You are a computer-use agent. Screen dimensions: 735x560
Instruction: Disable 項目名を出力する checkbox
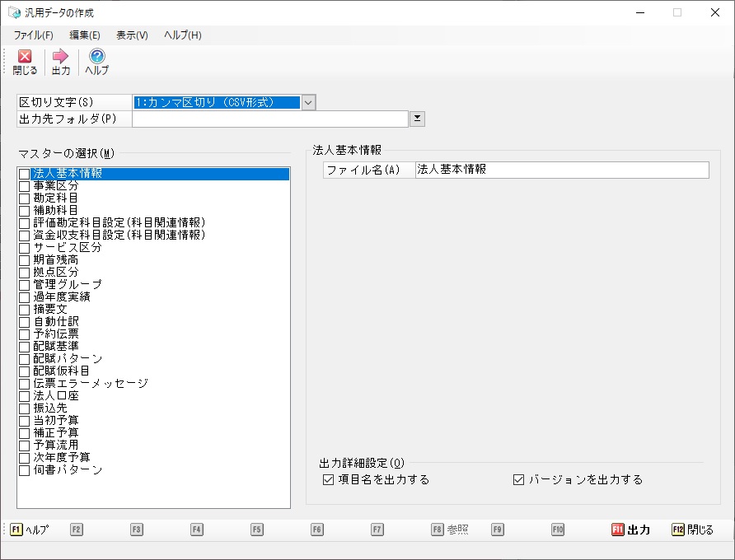[x=329, y=479]
